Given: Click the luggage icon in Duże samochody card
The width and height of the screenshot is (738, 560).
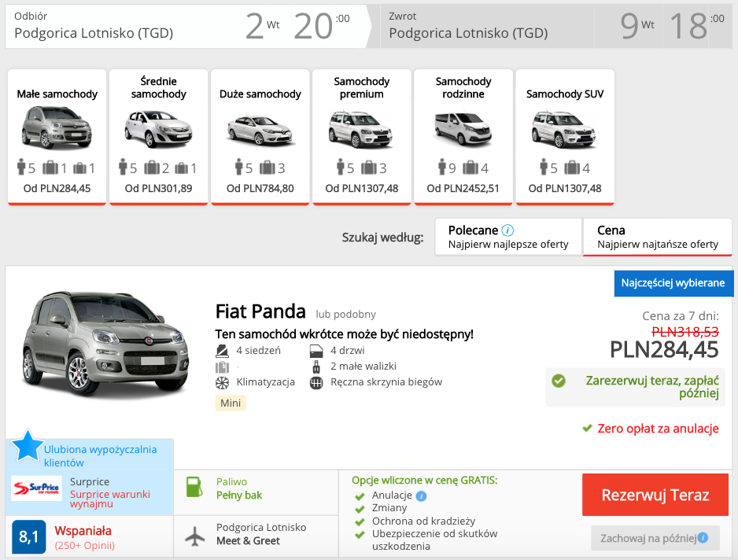Looking at the screenshot, I should coord(267,168).
